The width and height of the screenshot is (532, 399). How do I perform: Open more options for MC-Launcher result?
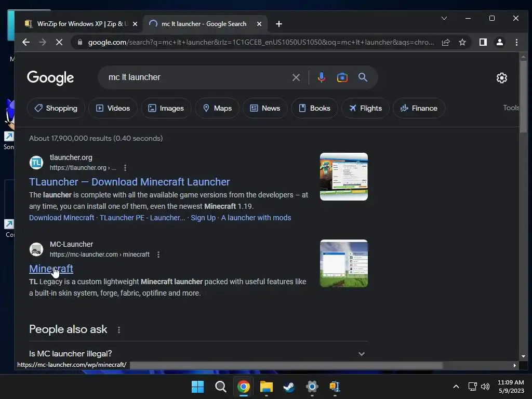(158, 255)
